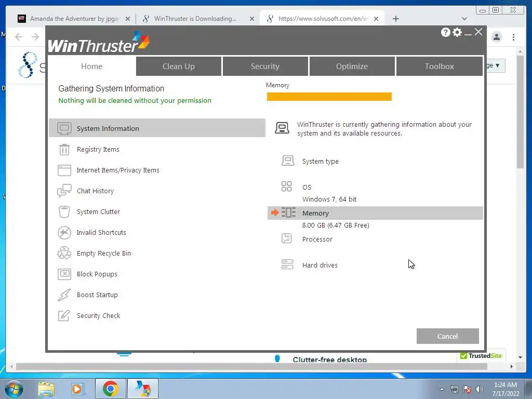The image size is (532, 399).
Task: Open the Optimize tab
Action: pos(352,66)
